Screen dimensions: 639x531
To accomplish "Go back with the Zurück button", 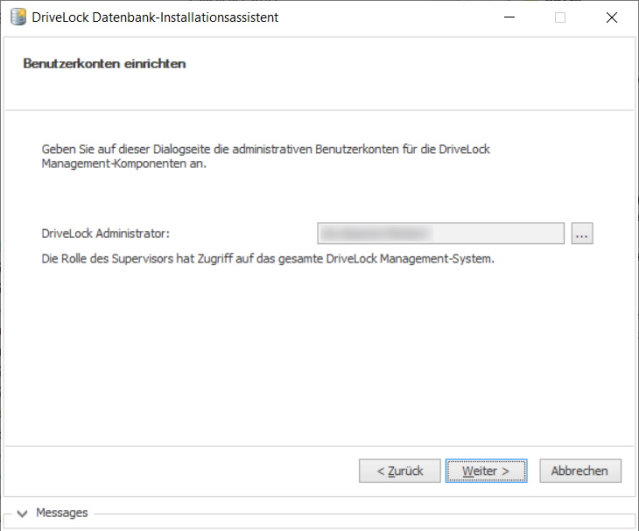I will tap(400, 471).
